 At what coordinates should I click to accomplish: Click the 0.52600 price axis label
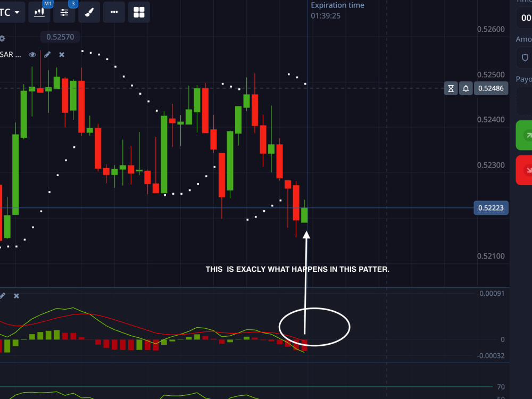coord(491,29)
